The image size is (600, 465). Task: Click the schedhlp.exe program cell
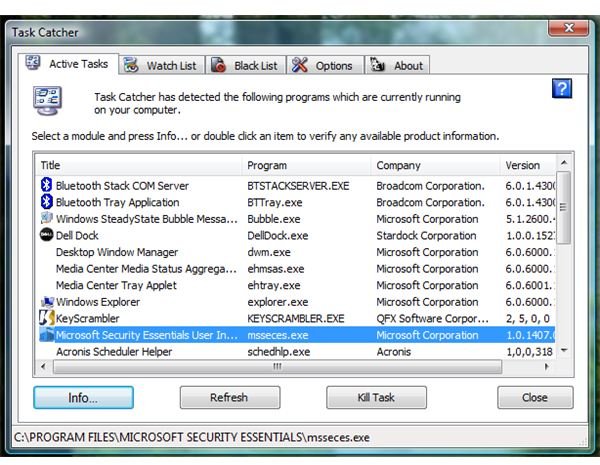click(x=279, y=352)
